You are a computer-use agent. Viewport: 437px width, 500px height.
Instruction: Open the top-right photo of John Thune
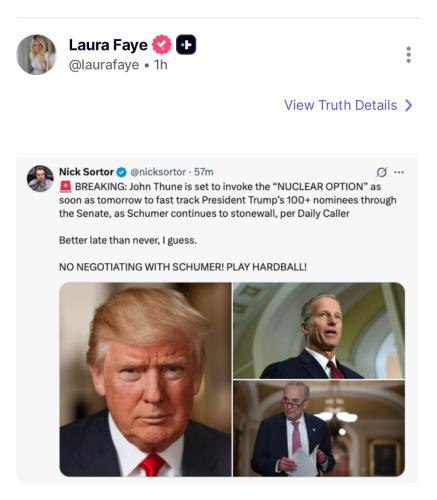pyautogui.click(x=319, y=330)
